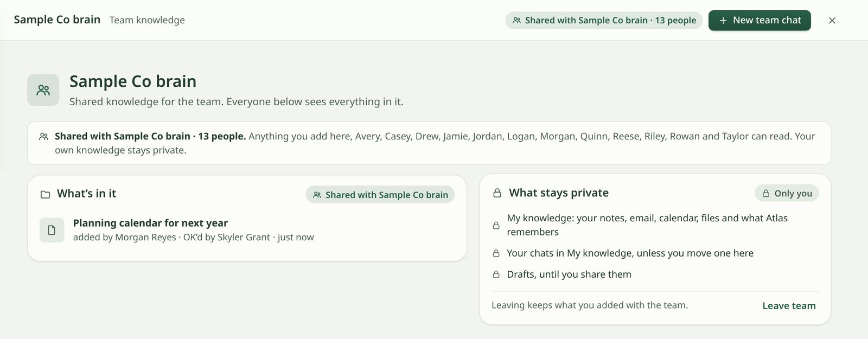Click the lock icon inside the Only you badge
The width and height of the screenshot is (868, 339).
click(766, 193)
